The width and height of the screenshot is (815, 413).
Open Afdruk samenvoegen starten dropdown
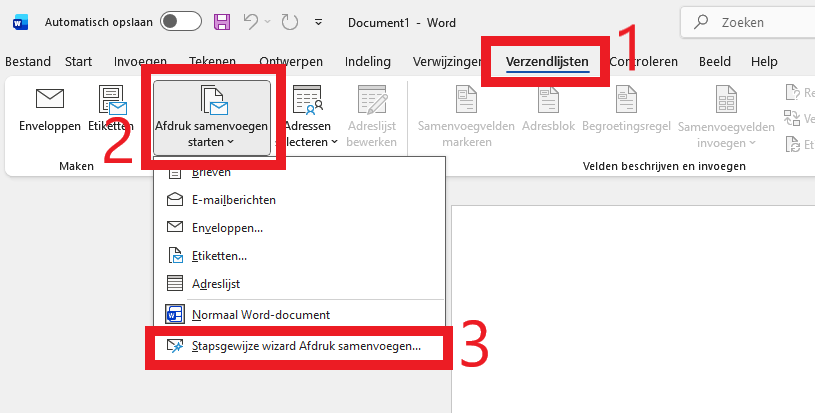click(x=211, y=118)
